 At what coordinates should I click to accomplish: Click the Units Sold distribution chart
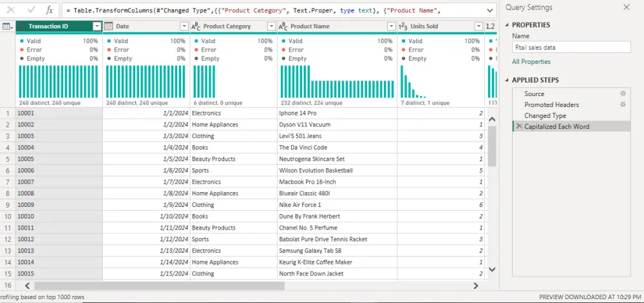[x=413, y=81]
